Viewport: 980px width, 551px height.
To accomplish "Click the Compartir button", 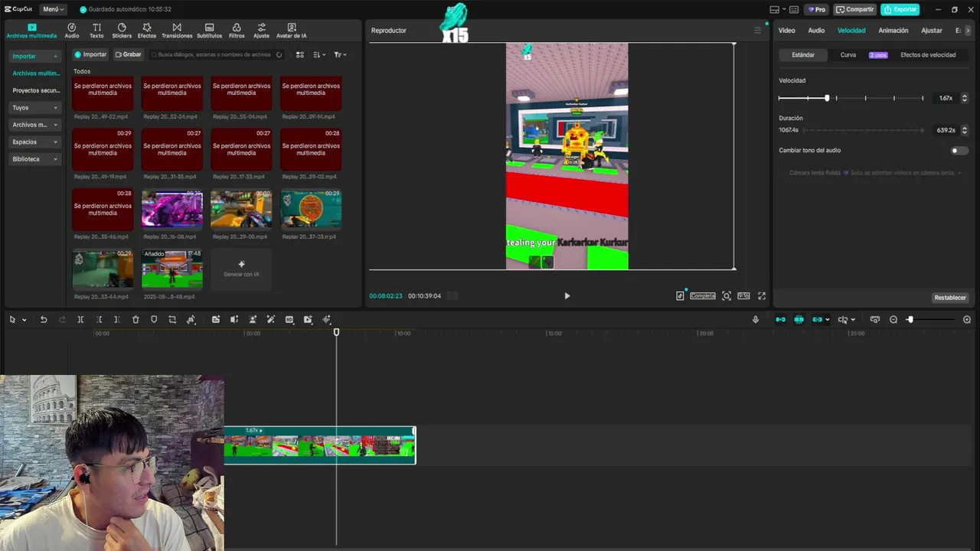I will click(x=854, y=9).
